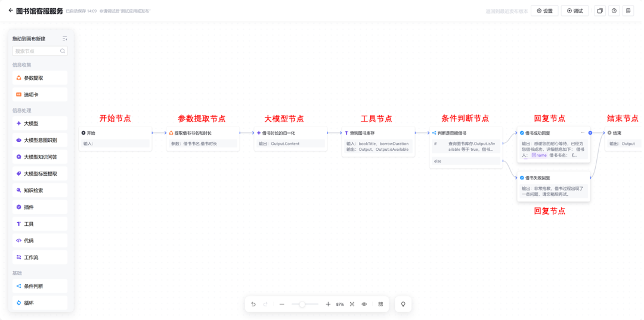Open the help question-mark icon
644x320 pixels.
coord(614,11)
